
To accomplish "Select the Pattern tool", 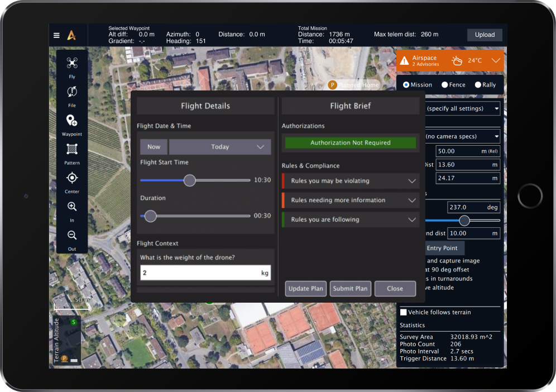I will 72,149.
